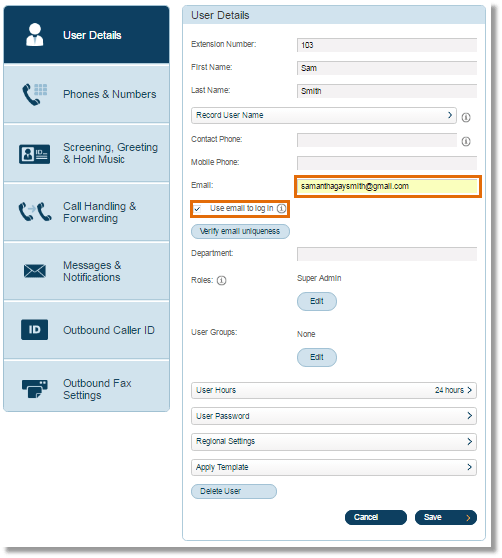Image resolution: width=502 pixels, height=558 pixels.
Task: Open the User Password section
Action: pos(334,416)
